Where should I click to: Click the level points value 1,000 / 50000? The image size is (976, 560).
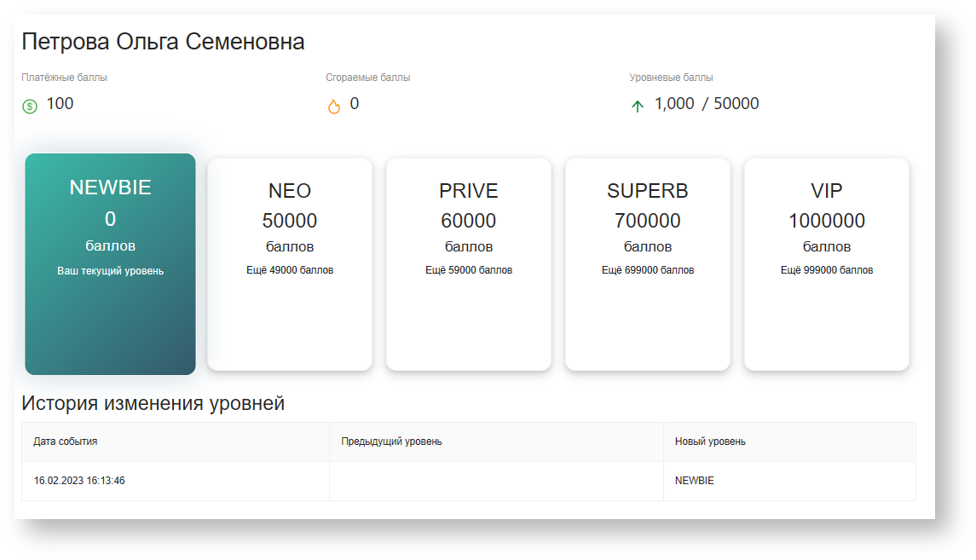click(x=707, y=104)
